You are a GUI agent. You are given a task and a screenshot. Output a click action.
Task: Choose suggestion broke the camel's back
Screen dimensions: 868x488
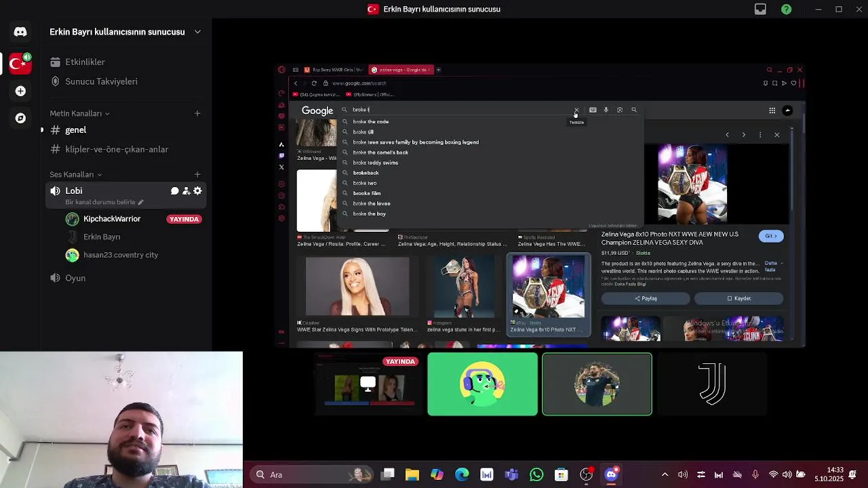click(380, 152)
